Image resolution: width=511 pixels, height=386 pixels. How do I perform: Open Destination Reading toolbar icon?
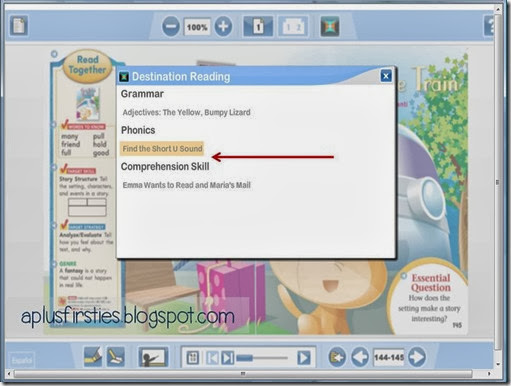click(x=330, y=26)
